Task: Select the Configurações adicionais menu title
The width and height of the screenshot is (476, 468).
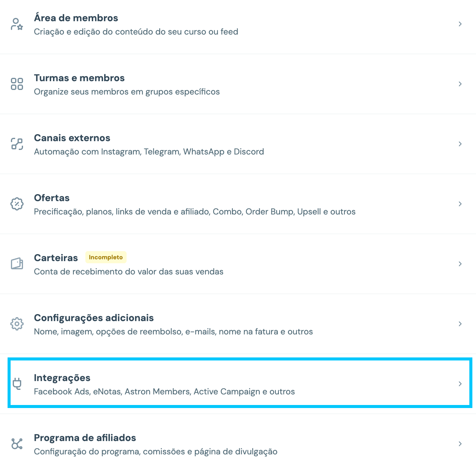Action: tap(94, 318)
